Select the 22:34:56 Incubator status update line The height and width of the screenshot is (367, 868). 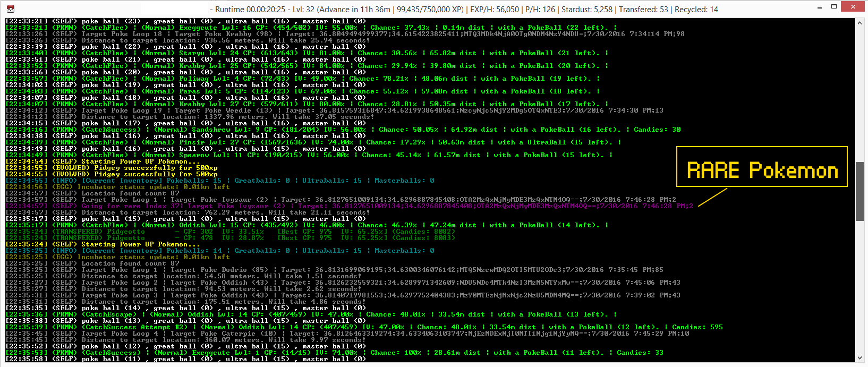point(118,187)
